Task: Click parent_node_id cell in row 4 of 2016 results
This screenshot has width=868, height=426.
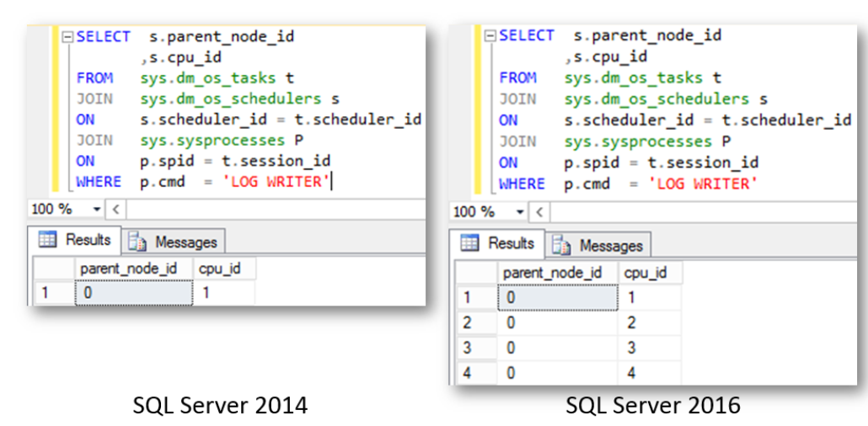Action: coord(557,372)
